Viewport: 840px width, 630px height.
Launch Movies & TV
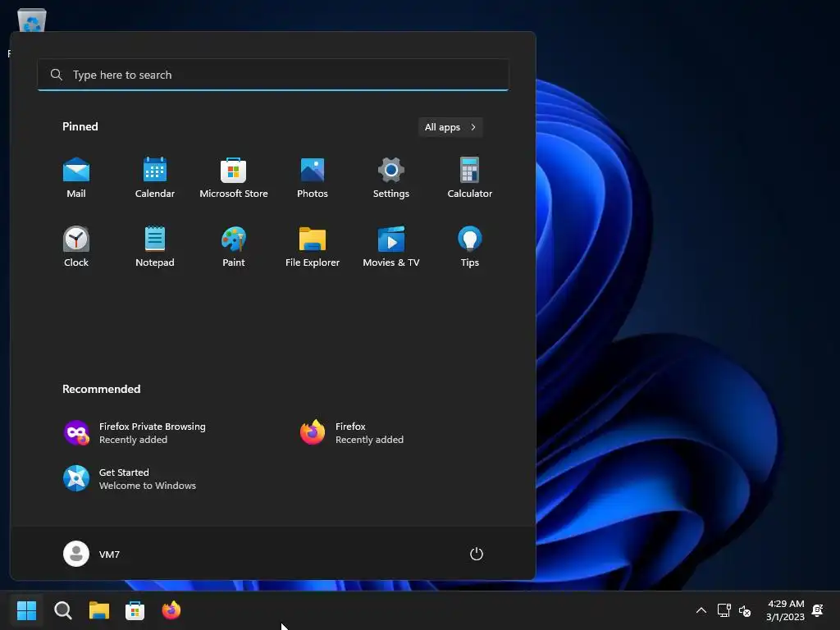pyautogui.click(x=391, y=247)
